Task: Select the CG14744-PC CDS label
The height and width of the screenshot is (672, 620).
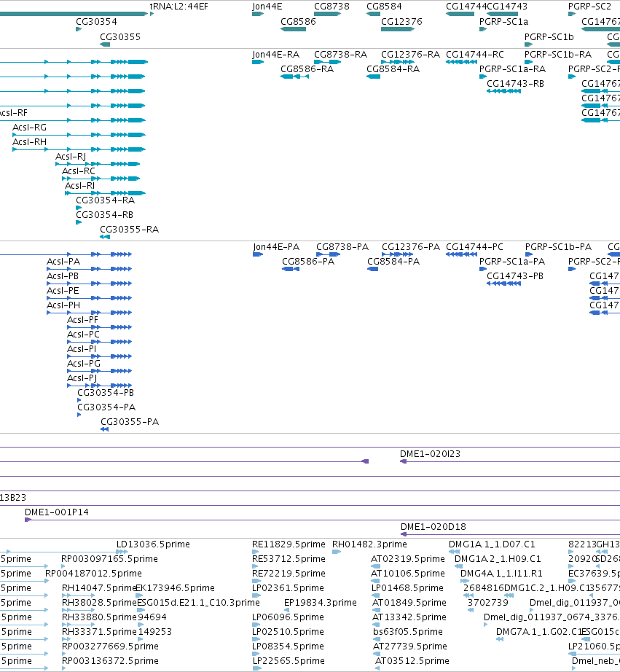Action: click(x=474, y=247)
